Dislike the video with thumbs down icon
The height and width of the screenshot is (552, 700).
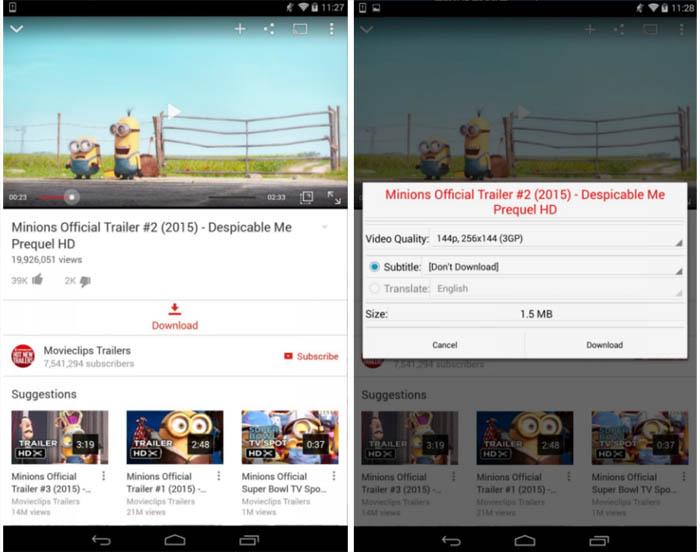pyautogui.click(x=85, y=281)
